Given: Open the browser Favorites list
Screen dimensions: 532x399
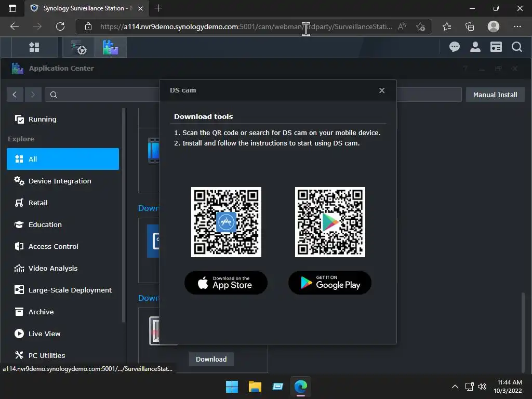Looking at the screenshot, I should 446,26.
